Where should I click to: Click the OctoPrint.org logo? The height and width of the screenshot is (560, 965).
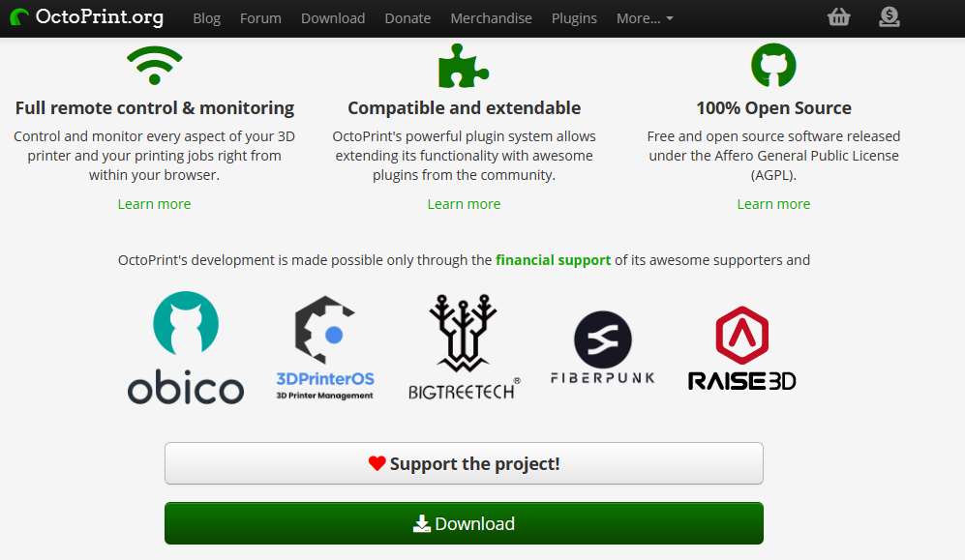click(87, 17)
